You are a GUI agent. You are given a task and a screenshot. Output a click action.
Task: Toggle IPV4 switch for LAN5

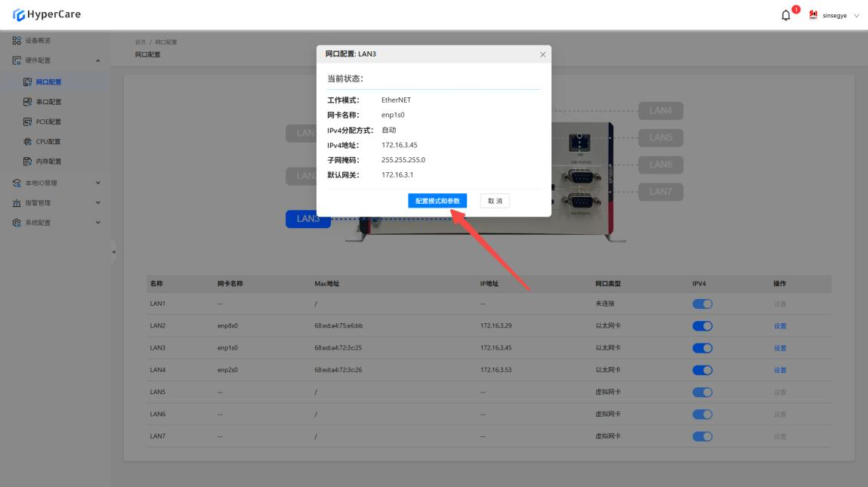pos(702,393)
